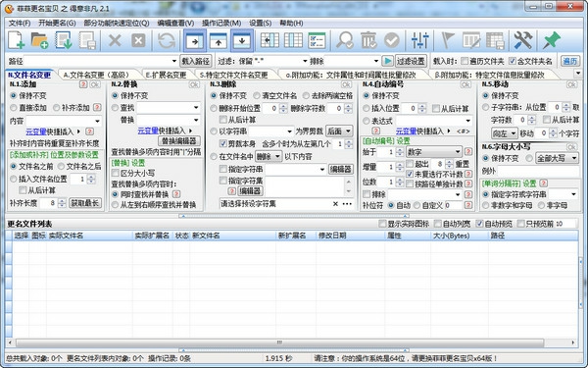Click the 获取最长 button
This screenshot has width=588, height=368.
point(85,203)
